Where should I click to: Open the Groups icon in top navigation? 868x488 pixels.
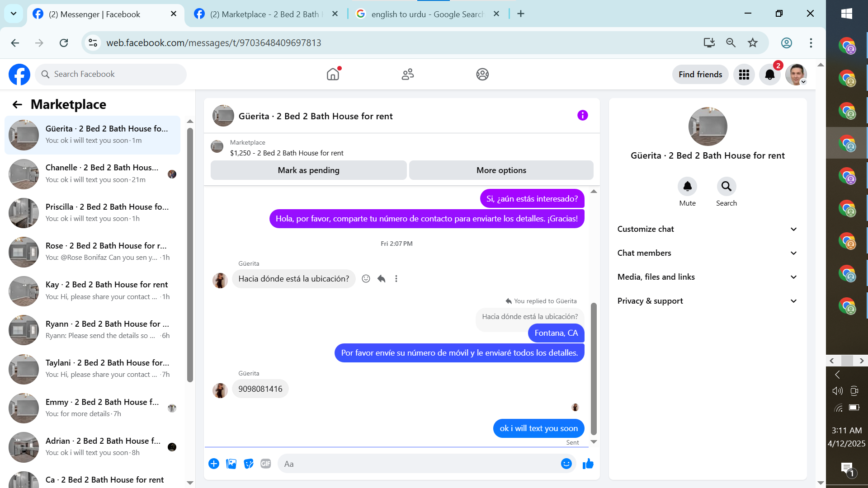click(482, 74)
